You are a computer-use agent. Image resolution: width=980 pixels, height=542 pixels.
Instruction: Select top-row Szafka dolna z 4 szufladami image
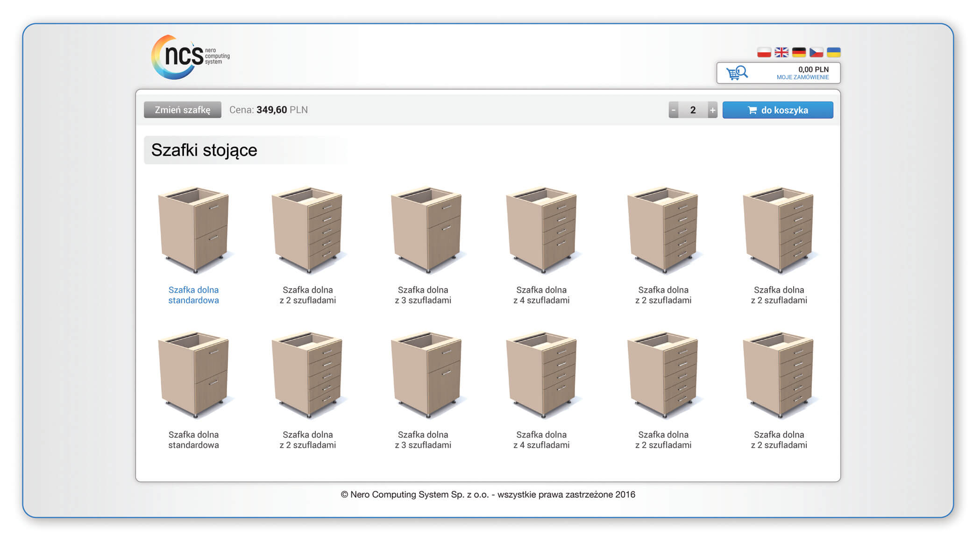pos(541,230)
